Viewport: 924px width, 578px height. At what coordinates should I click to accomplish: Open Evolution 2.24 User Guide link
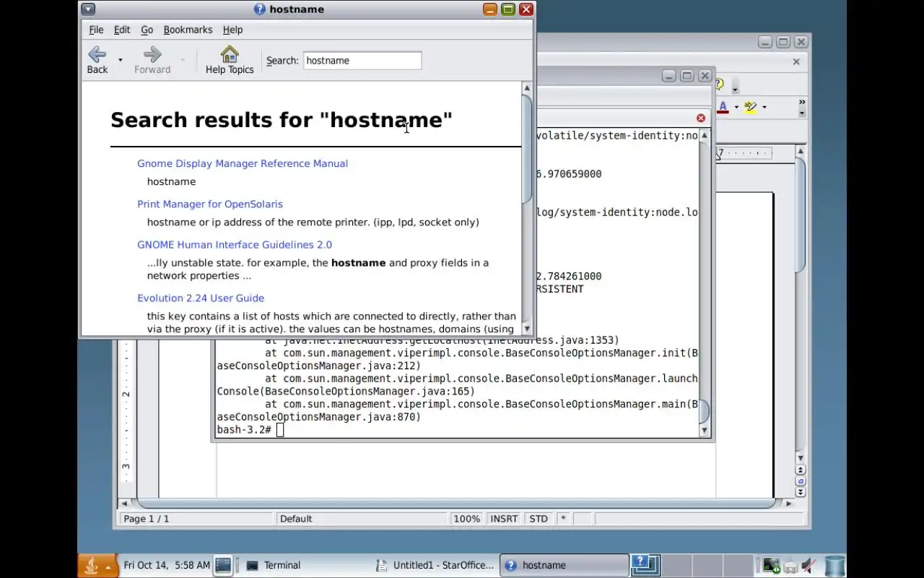tap(201, 298)
